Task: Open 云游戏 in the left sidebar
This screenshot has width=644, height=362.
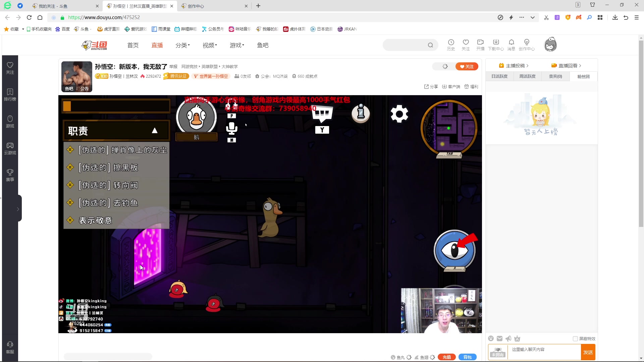Action: pyautogui.click(x=10, y=148)
